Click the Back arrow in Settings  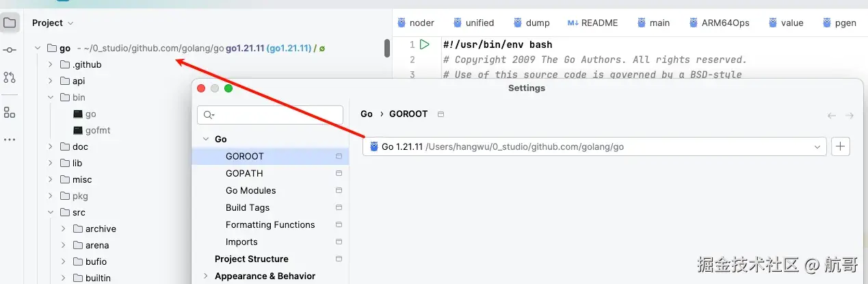[x=832, y=116]
